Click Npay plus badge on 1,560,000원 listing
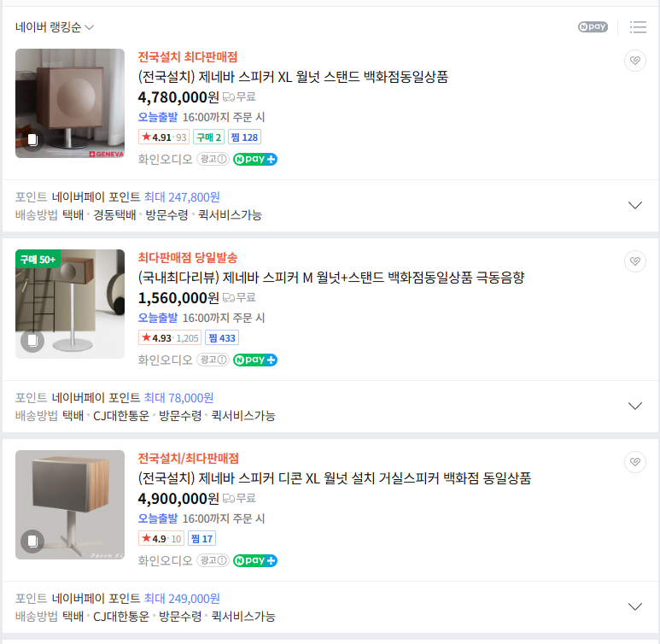Screen dimensions: 660x644 [x=255, y=360]
